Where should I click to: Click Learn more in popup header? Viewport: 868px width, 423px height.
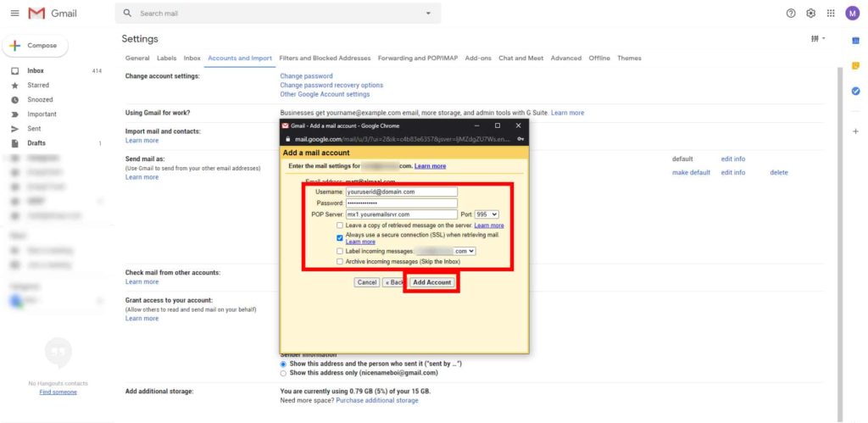point(430,166)
